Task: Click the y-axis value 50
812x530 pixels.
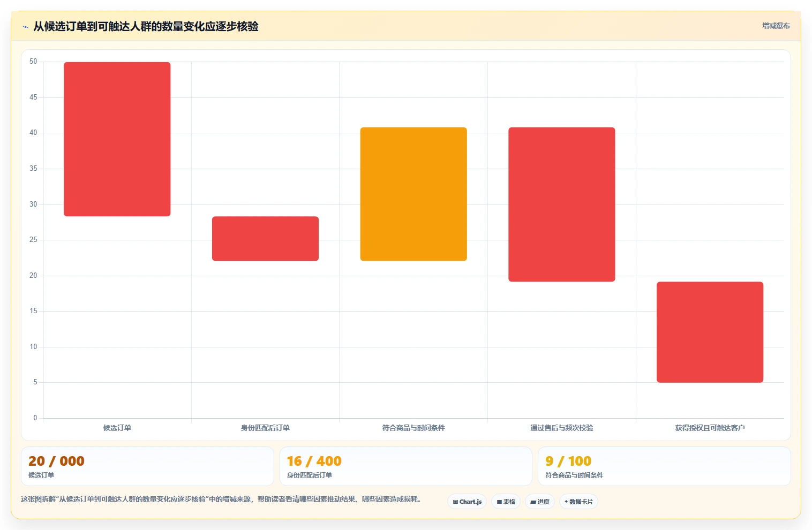Action: 33,62
